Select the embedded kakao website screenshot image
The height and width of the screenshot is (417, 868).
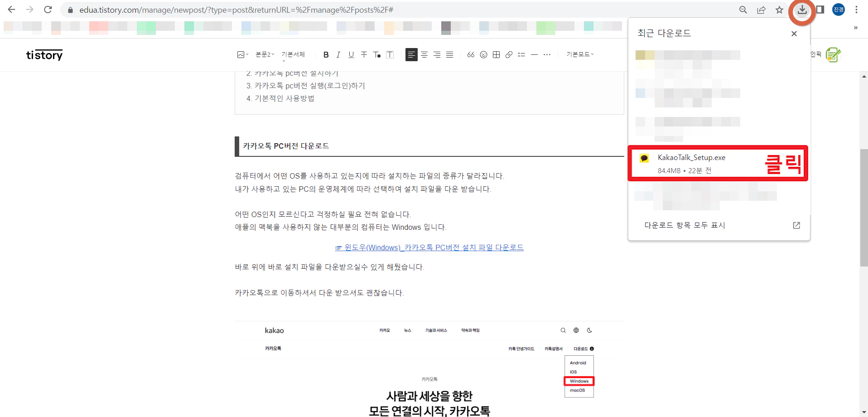[x=429, y=369]
